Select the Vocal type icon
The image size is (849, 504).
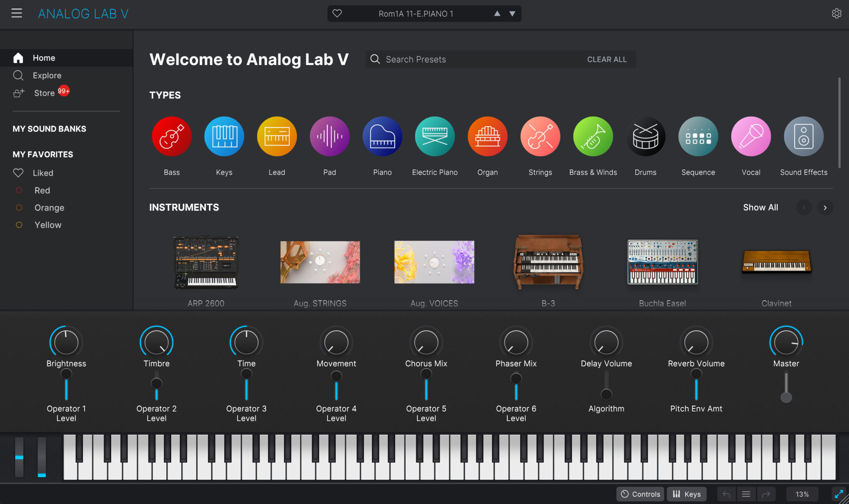[x=750, y=136]
